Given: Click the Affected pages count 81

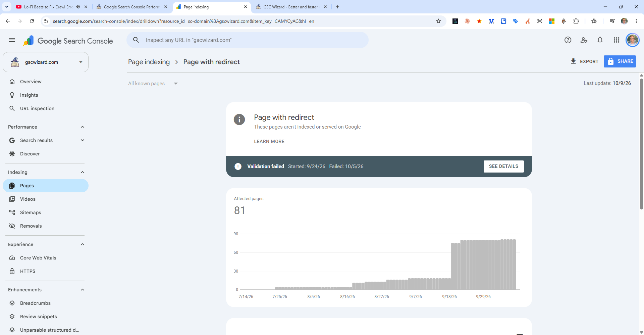Looking at the screenshot, I should [x=239, y=210].
